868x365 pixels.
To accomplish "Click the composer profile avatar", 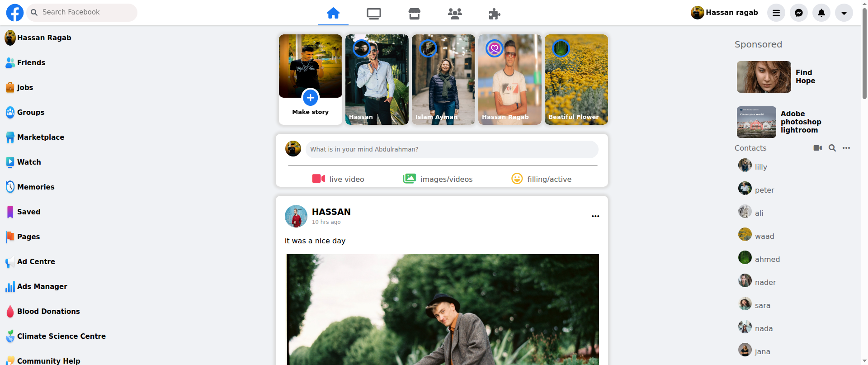I will 293,149.
